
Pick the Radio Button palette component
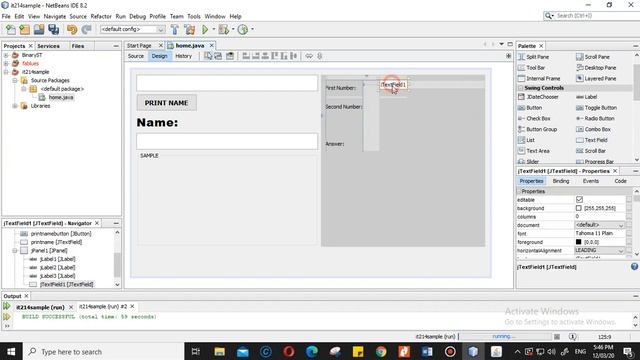pos(595,118)
